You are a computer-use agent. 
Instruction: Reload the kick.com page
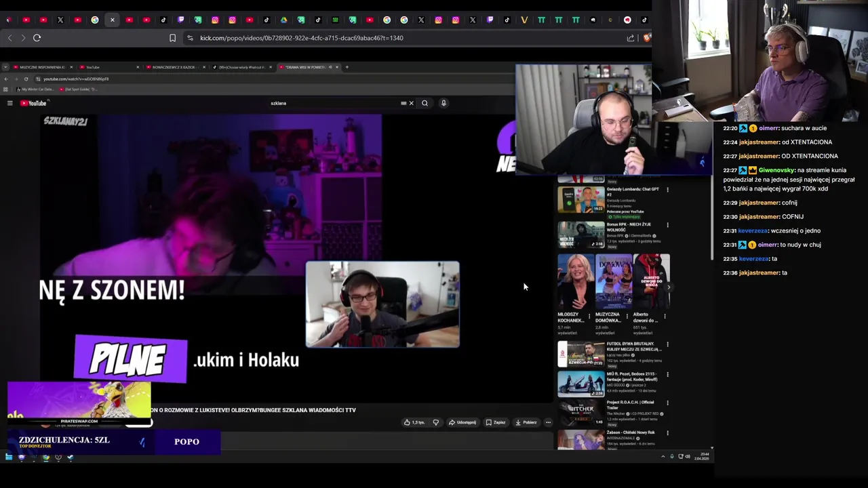pyautogui.click(x=37, y=38)
